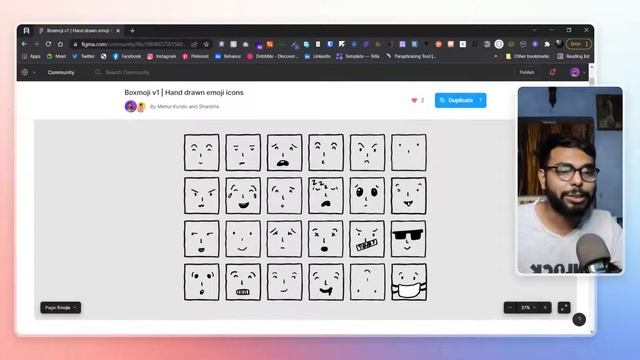Open the Extensions puzzle-piece icon
The width and height of the screenshot is (640, 360).
[x=547, y=44]
